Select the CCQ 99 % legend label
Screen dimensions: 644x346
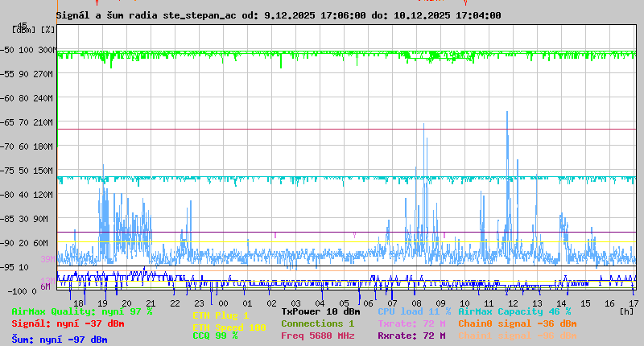(215, 336)
